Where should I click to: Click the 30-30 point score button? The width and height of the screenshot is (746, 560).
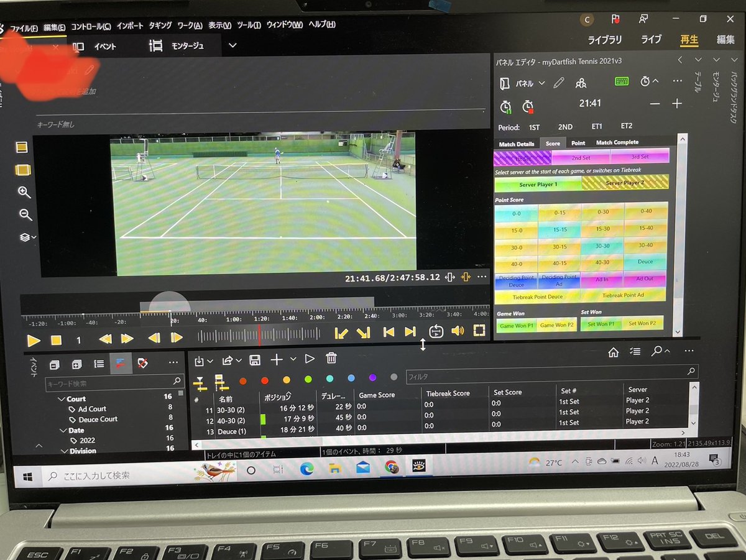click(x=602, y=245)
